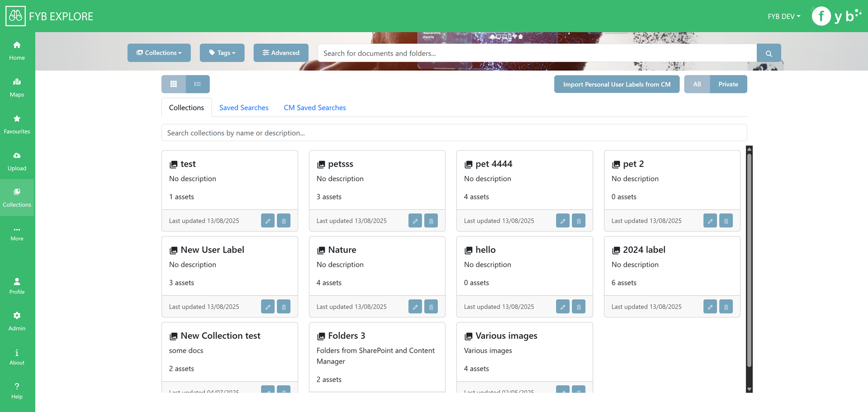Edit the pet 4444 collection
The height and width of the screenshot is (412, 868).
point(563,221)
